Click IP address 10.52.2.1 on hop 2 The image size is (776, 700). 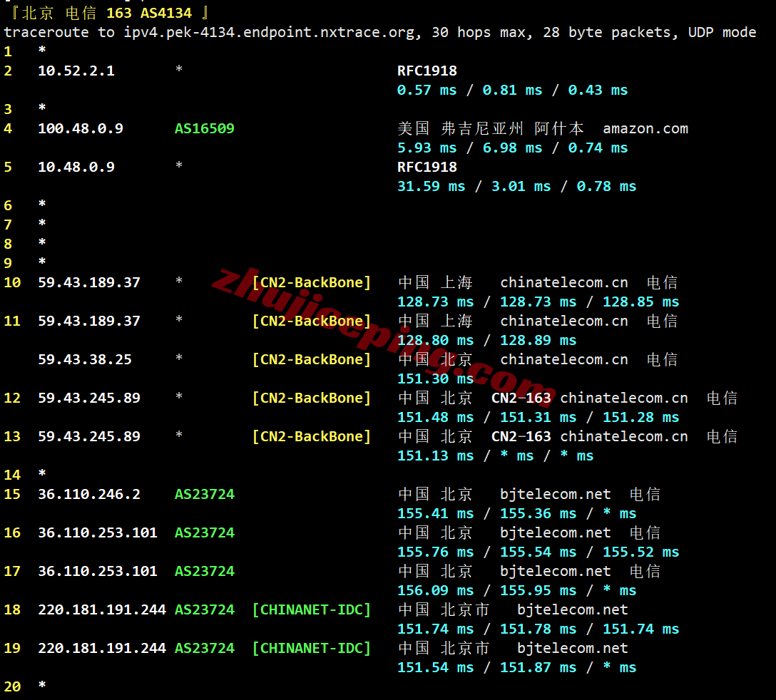point(76,71)
